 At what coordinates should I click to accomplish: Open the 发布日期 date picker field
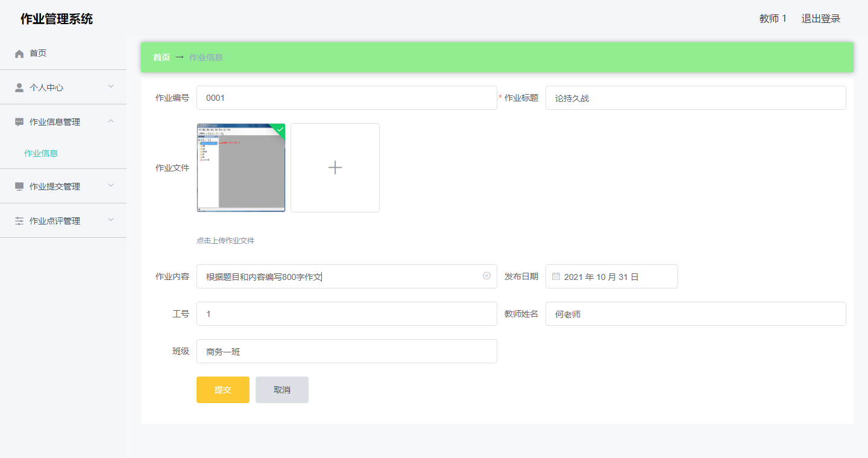point(612,276)
